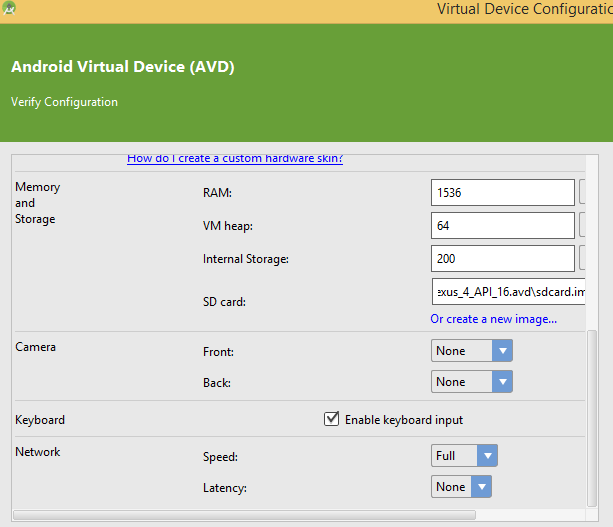Focus the Internal Storage input field
Image resolution: width=613 pixels, height=527 pixels.
503,259
